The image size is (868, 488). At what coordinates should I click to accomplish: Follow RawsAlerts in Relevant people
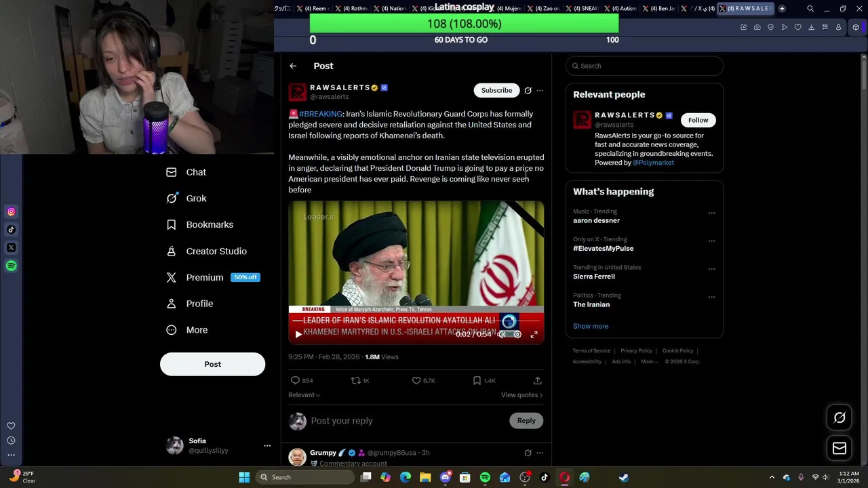(698, 120)
